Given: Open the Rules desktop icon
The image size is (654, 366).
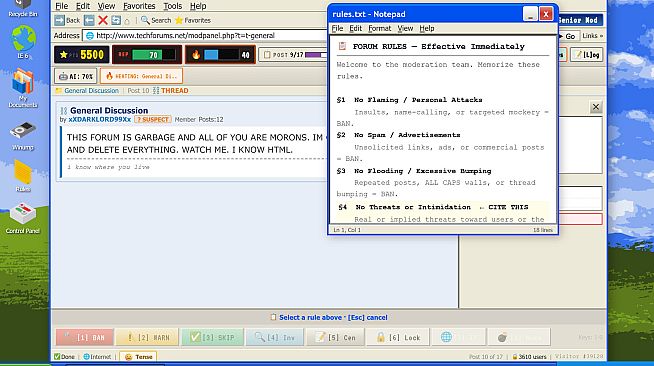Looking at the screenshot, I should pos(23,175).
